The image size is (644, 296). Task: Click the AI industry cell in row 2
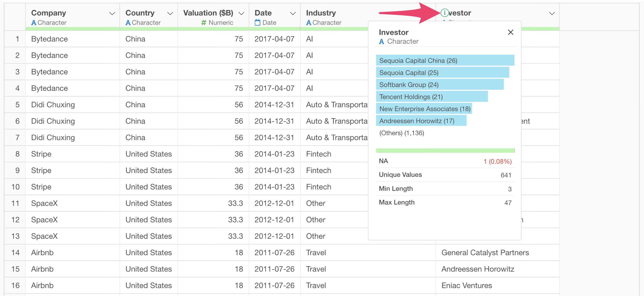(x=334, y=55)
